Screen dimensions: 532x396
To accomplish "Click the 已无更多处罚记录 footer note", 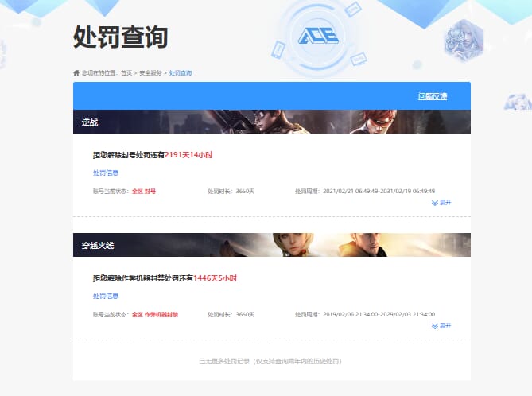I will tap(270, 361).
